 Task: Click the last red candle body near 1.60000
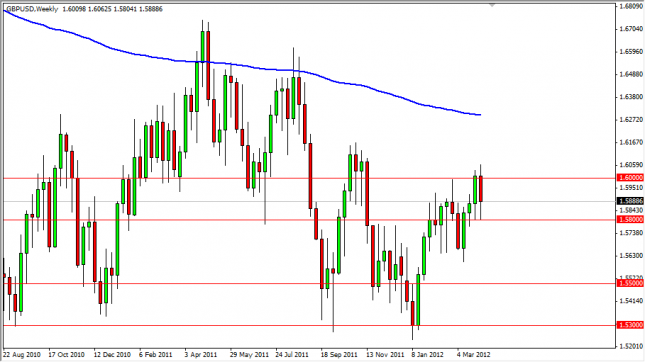click(x=480, y=189)
